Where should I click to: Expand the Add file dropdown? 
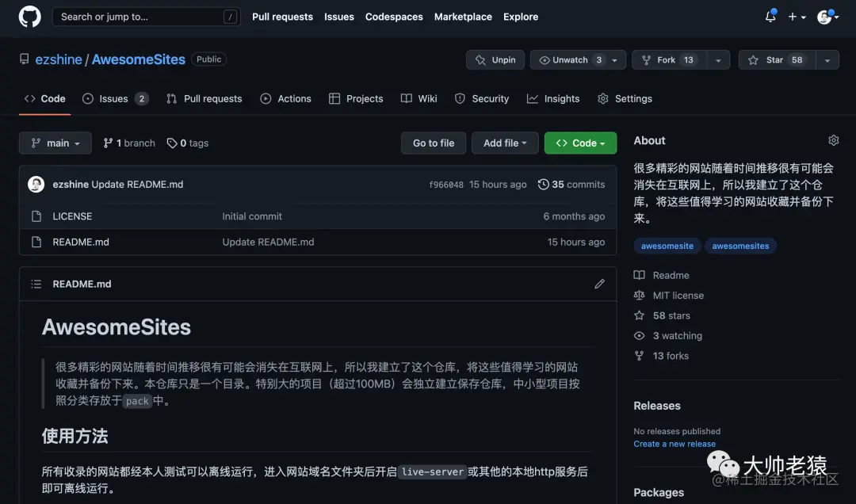505,143
